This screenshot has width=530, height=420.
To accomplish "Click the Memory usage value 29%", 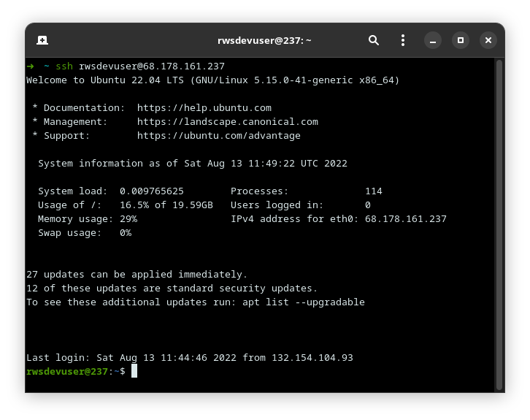I will point(128,219).
